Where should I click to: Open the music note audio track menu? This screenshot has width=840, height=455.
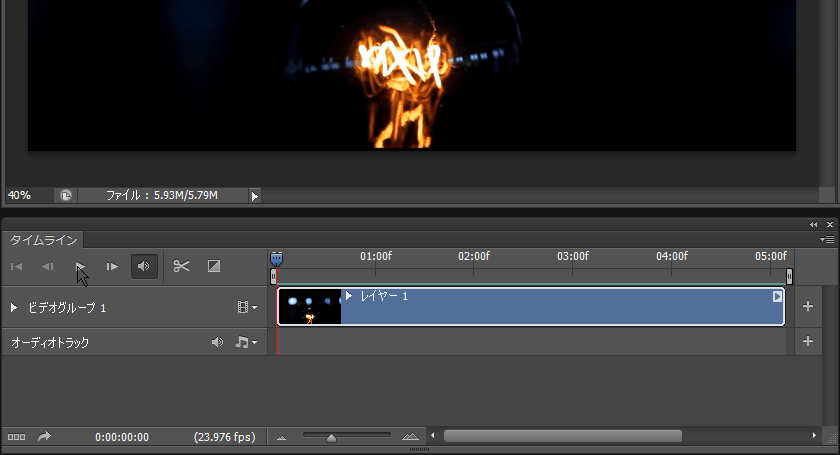tap(245, 342)
